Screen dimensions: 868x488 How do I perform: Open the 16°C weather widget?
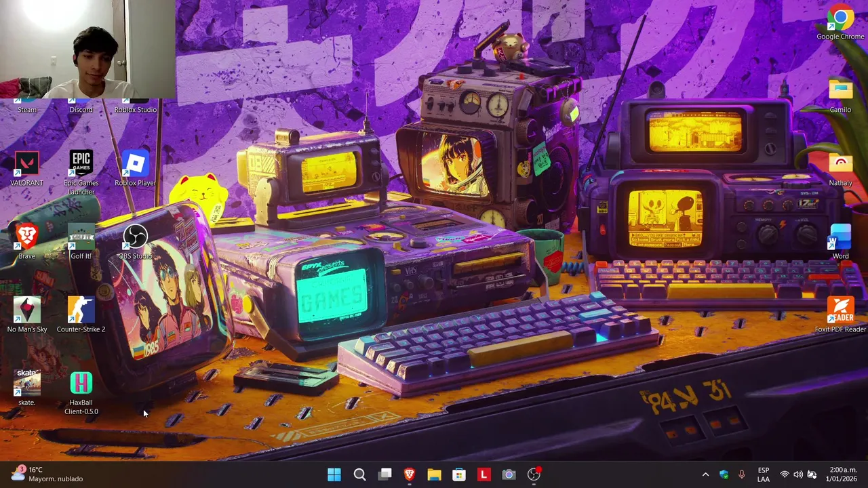[47, 474]
